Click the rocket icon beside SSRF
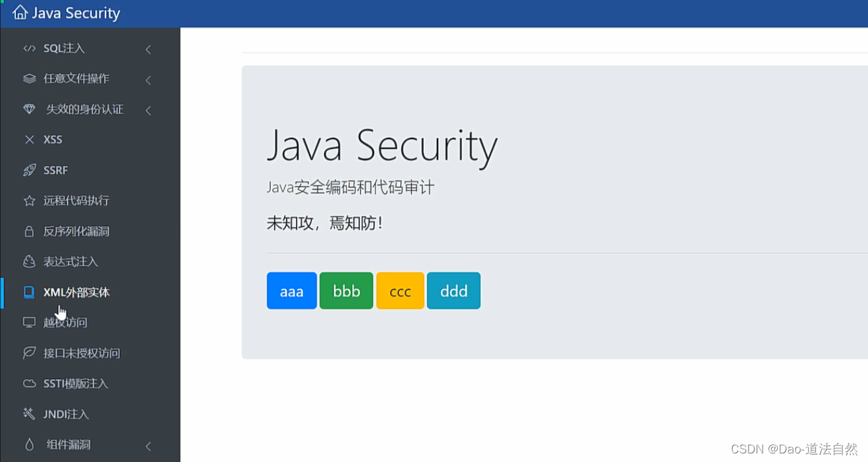The width and height of the screenshot is (868, 462). [x=28, y=169]
